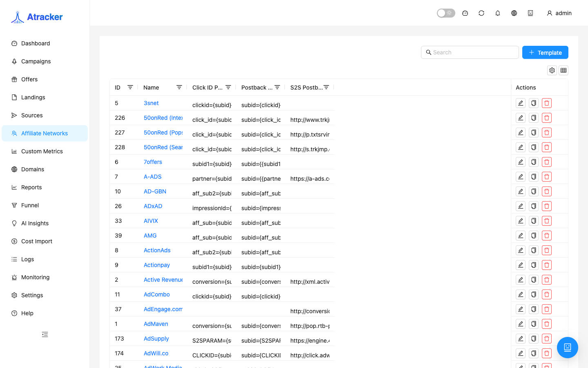Open the floating assistant chat button

pos(568,348)
